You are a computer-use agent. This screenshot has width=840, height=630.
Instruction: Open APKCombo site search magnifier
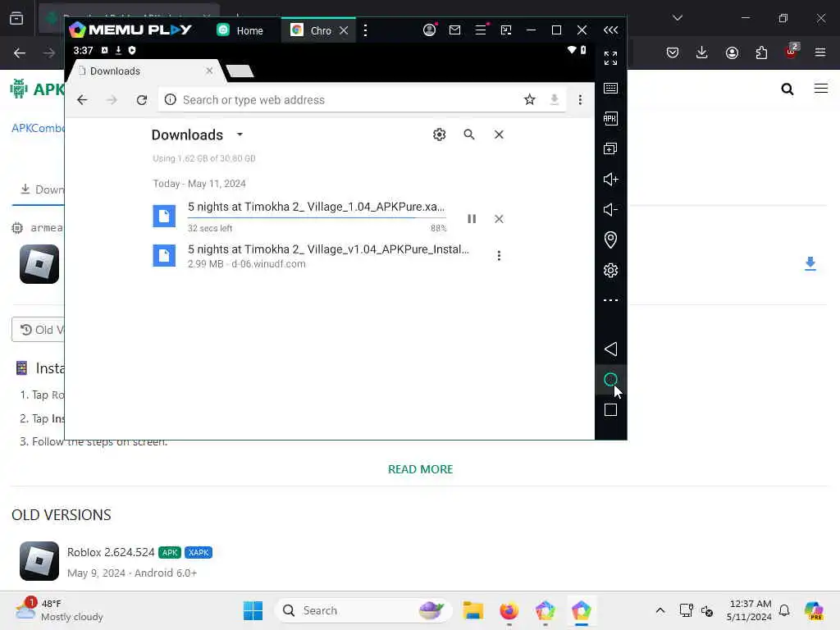click(x=787, y=89)
